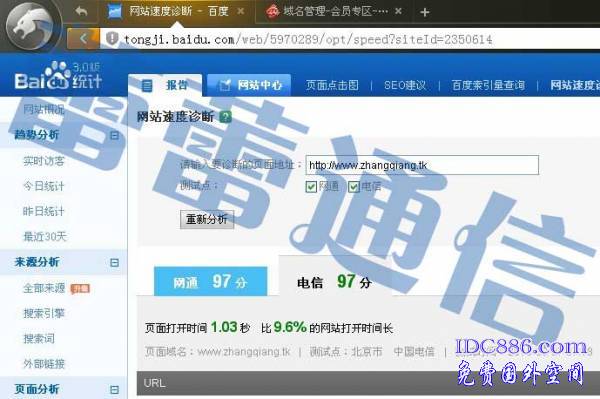Toggle the 电信 test point checkbox

click(354, 187)
